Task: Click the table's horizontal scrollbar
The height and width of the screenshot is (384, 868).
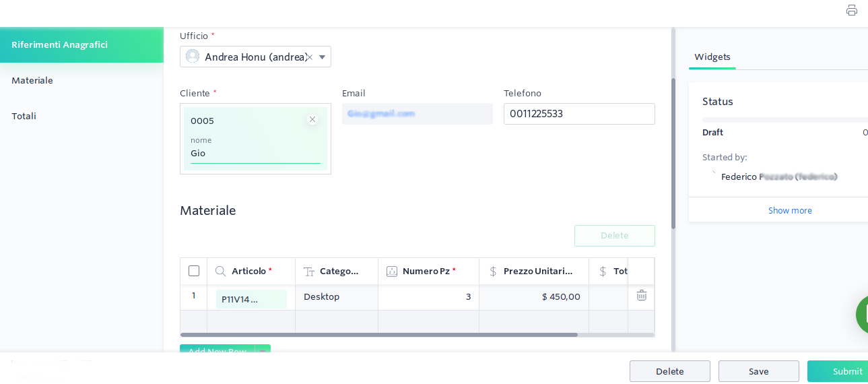Action: tap(378, 334)
